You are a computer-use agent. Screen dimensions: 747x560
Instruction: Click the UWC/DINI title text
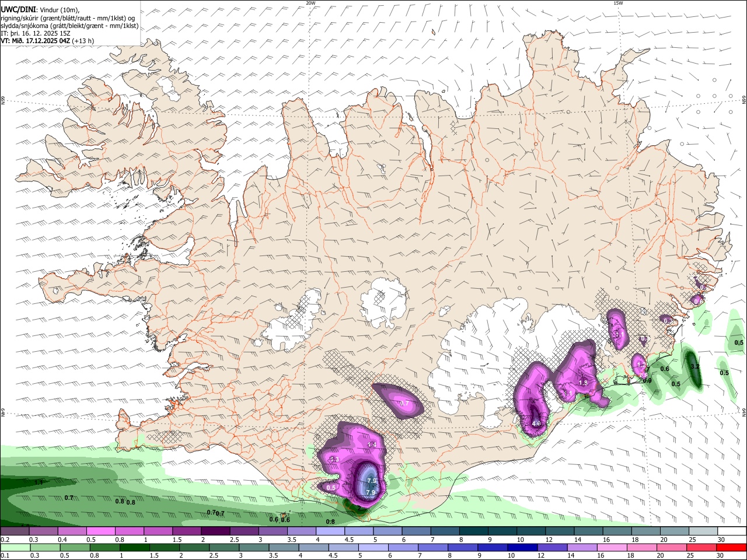(17, 10)
